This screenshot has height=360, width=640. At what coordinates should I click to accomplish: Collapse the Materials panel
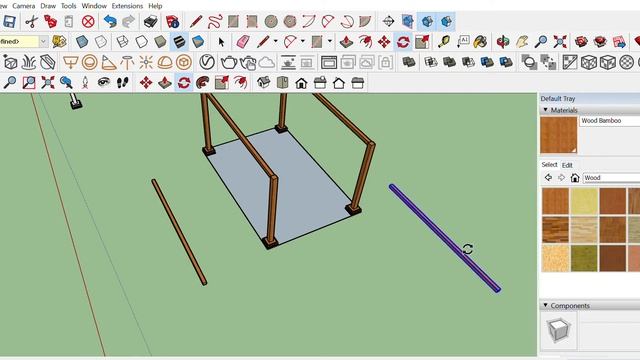546,110
